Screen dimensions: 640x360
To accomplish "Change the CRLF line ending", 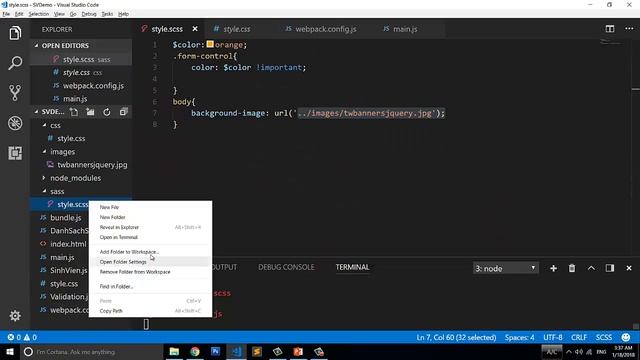I will click(579, 337).
